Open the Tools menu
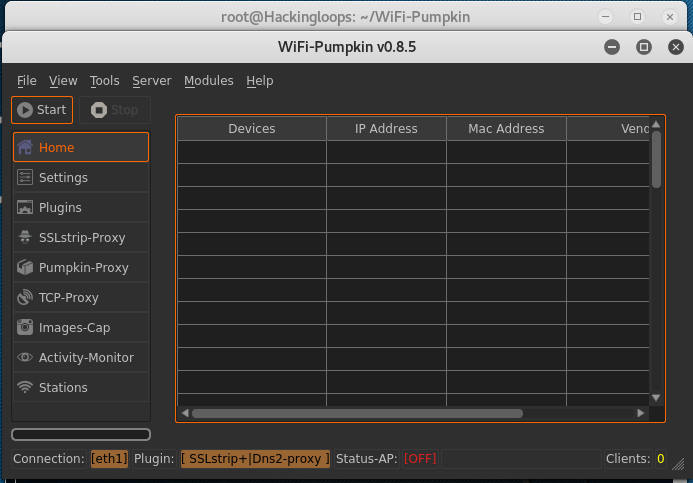This screenshot has width=693, height=483. coord(104,81)
